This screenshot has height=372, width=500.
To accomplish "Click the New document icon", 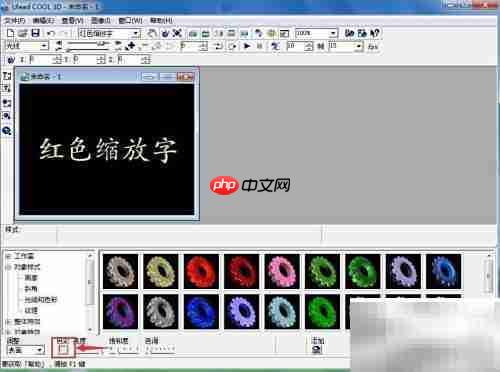I will pos(11,33).
